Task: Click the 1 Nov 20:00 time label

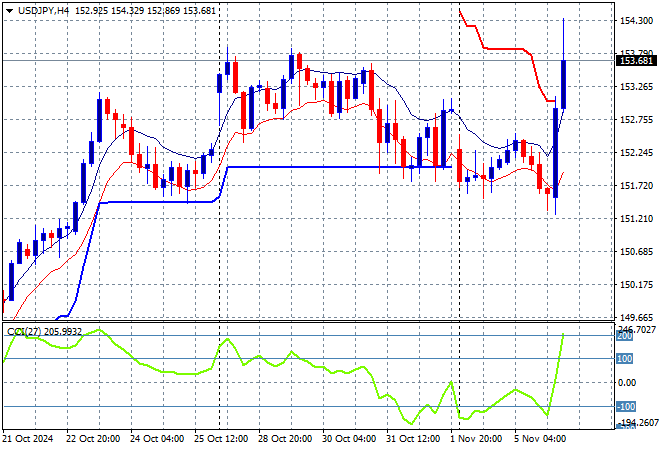Action: 476,439
